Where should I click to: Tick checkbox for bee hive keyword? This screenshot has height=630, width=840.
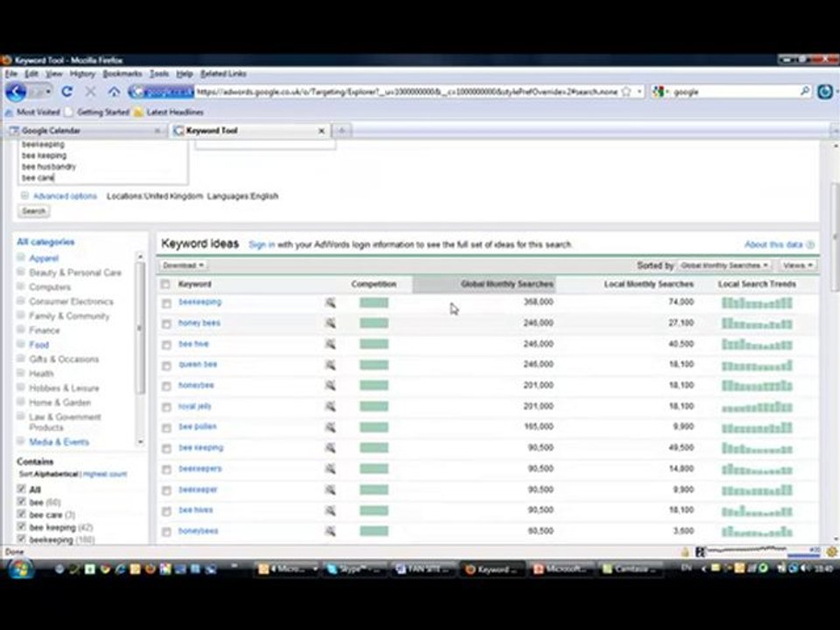click(x=166, y=345)
